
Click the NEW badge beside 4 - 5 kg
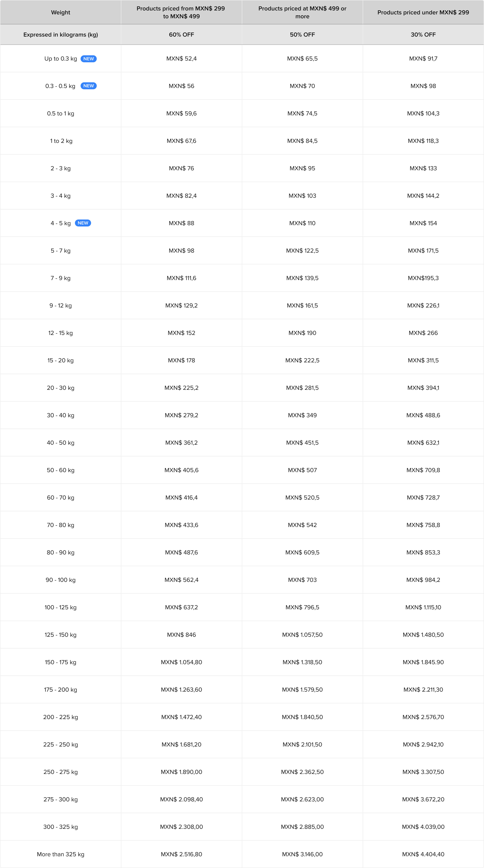click(x=83, y=223)
